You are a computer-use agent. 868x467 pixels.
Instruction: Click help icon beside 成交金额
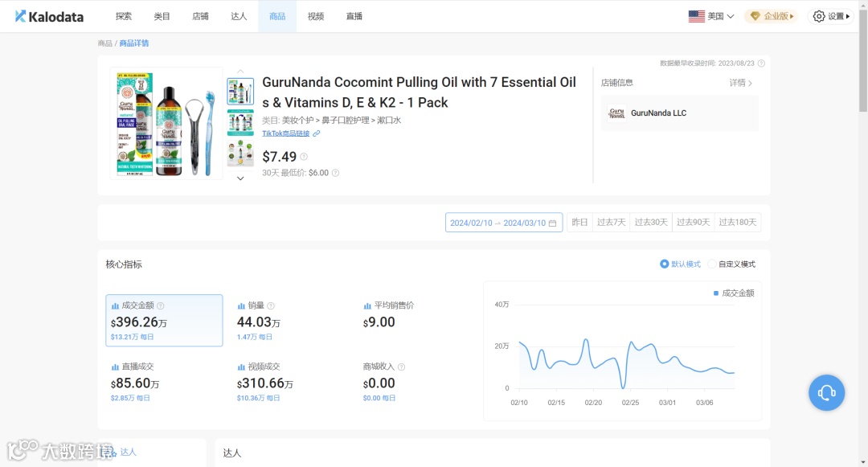(x=161, y=305)
